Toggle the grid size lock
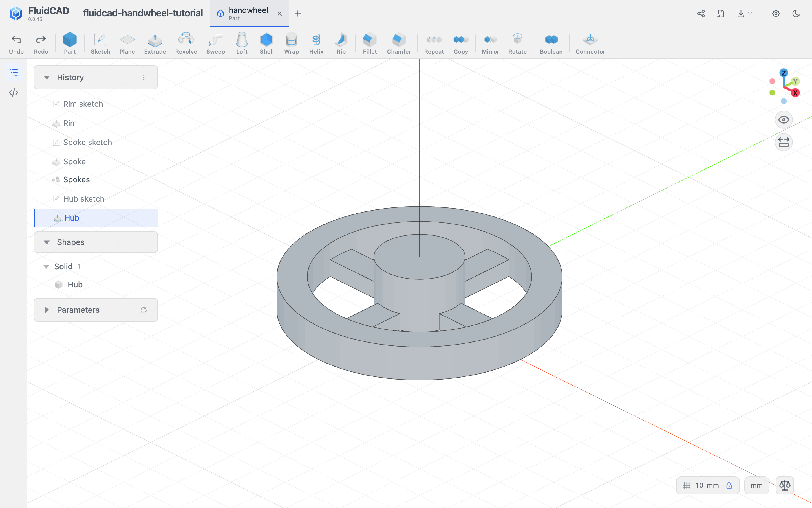The width and height of the screenshot is (812, 508). point(729,485)
